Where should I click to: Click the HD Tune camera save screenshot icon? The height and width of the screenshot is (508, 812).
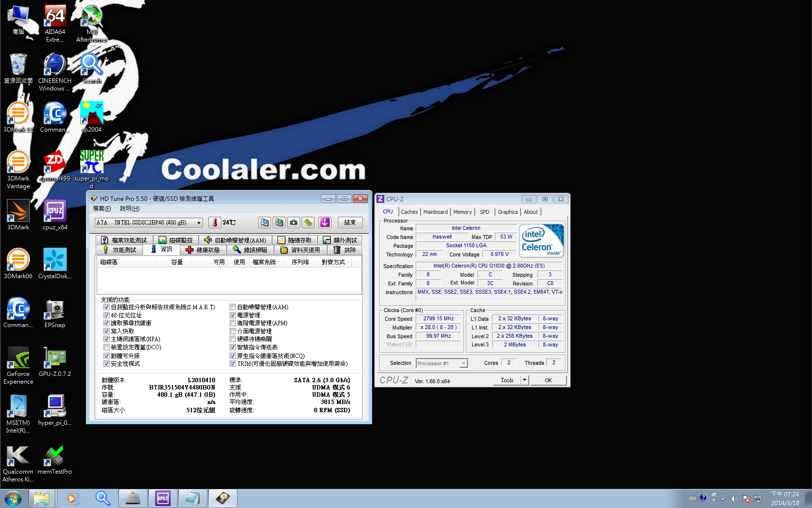pos(293,223)
